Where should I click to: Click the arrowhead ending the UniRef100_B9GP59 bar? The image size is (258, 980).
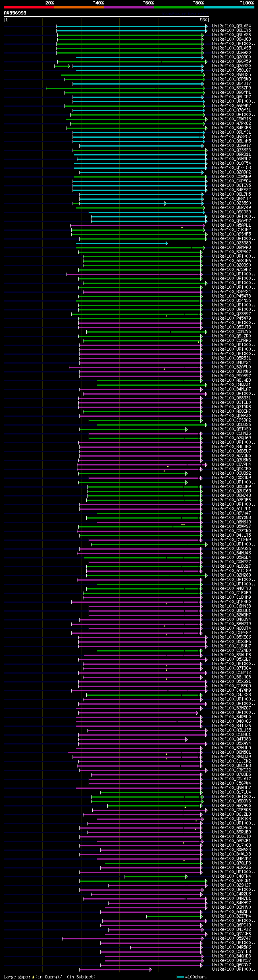[206, 61]
